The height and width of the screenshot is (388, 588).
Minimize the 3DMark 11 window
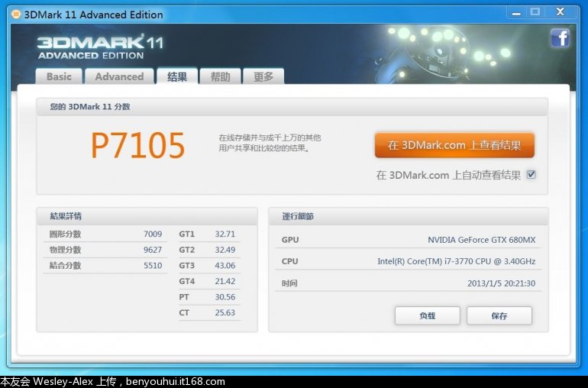coord(514,12)
